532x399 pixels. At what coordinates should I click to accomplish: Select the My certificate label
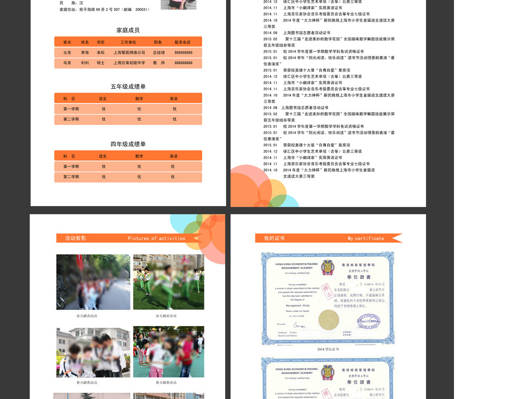[366, 238]
